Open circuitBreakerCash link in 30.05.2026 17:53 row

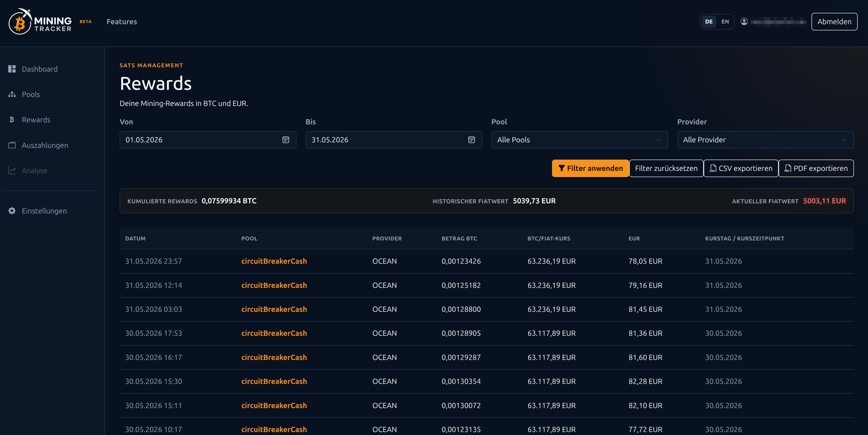274,333
